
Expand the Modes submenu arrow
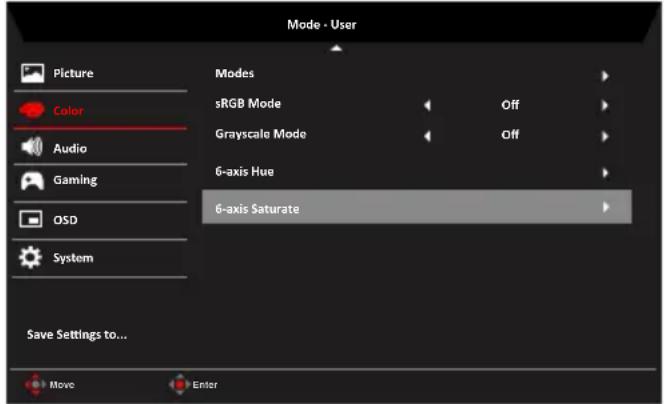(605, 76)
